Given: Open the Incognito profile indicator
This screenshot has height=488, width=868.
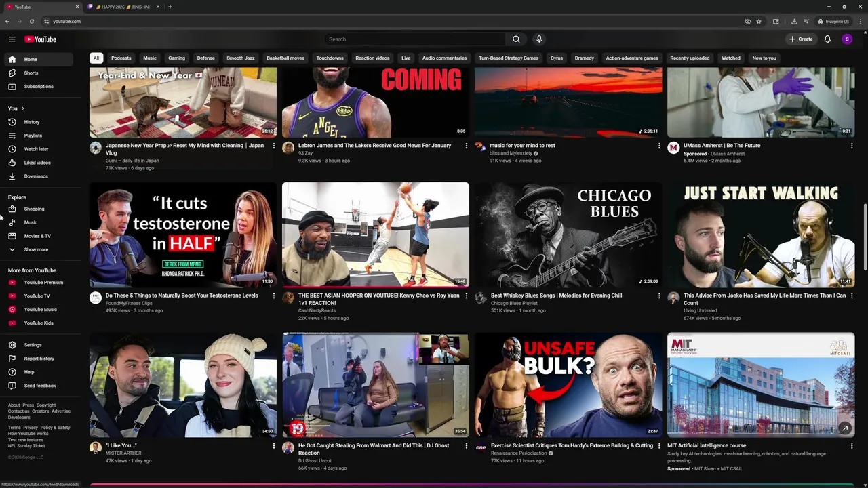Looking at the screenshot, I should (833, 21).
